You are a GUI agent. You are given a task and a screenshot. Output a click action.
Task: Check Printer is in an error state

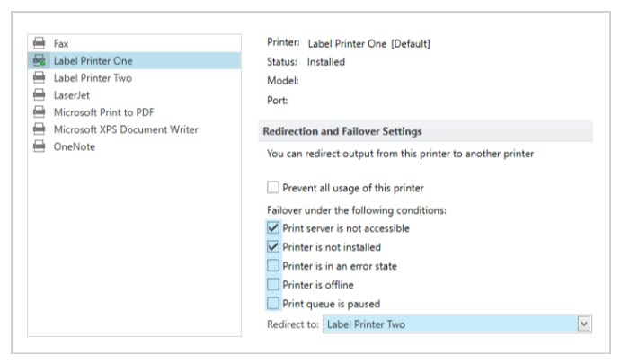273,265
